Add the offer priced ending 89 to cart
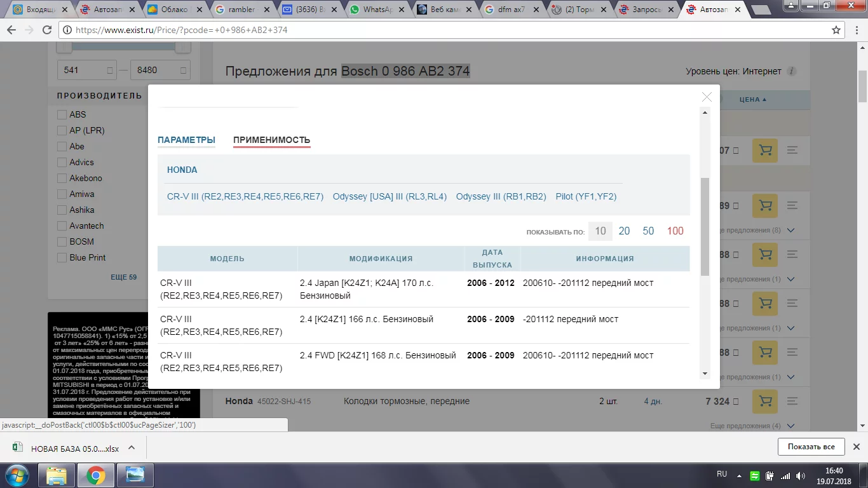The width and height of the screenshot is (868, 488). pos(765,206)
